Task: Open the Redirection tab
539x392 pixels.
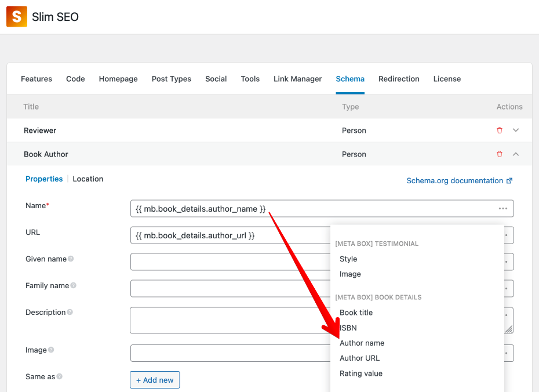Action: [399, 79]
